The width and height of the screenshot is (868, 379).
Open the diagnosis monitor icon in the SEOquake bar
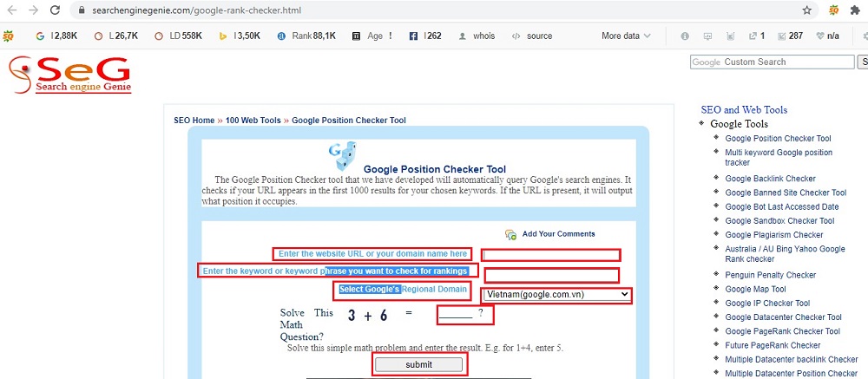pos(707,36)
